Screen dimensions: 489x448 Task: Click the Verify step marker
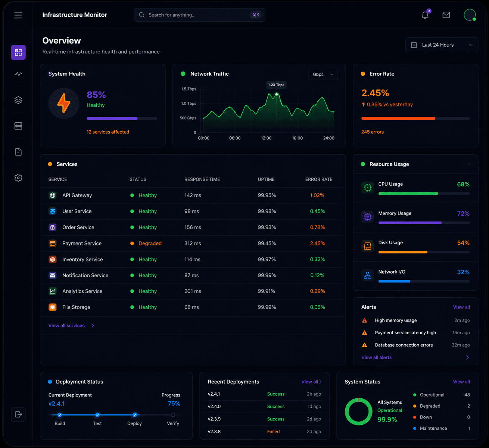(173, 415)
